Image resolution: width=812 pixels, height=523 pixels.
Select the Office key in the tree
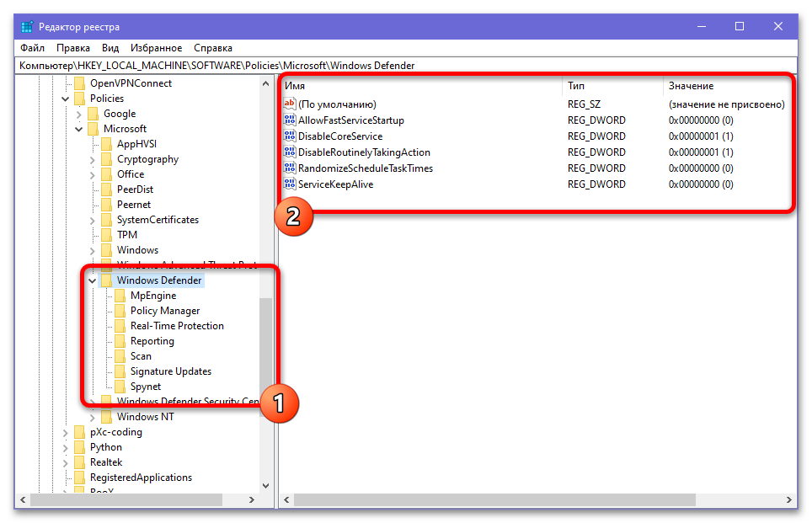coord(131,174)
